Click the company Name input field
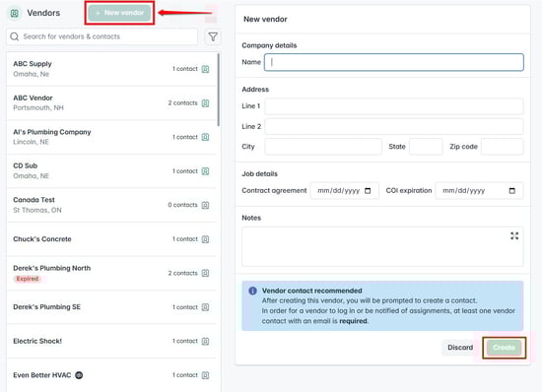542x392 pixels. pos(394,62)
